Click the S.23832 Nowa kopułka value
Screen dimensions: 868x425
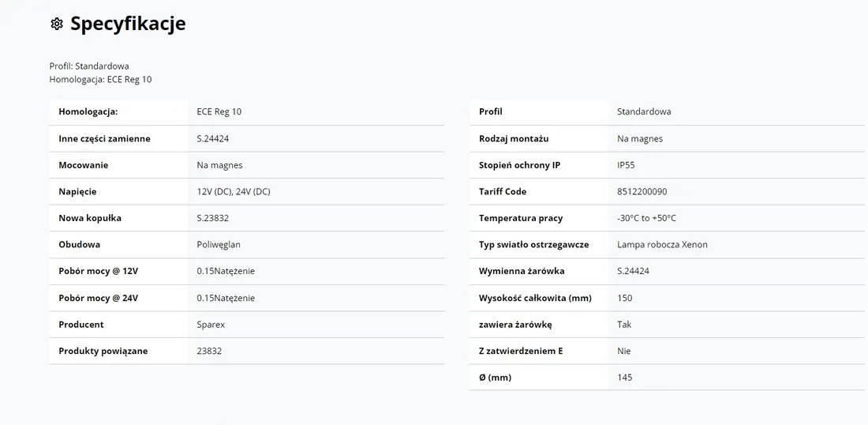click(x=212, y=218)
